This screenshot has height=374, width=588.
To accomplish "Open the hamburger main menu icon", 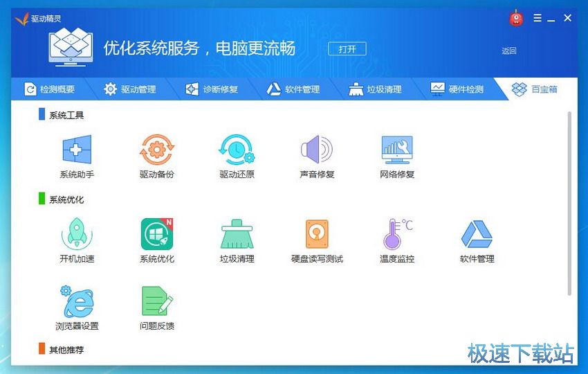I will 538,17.
